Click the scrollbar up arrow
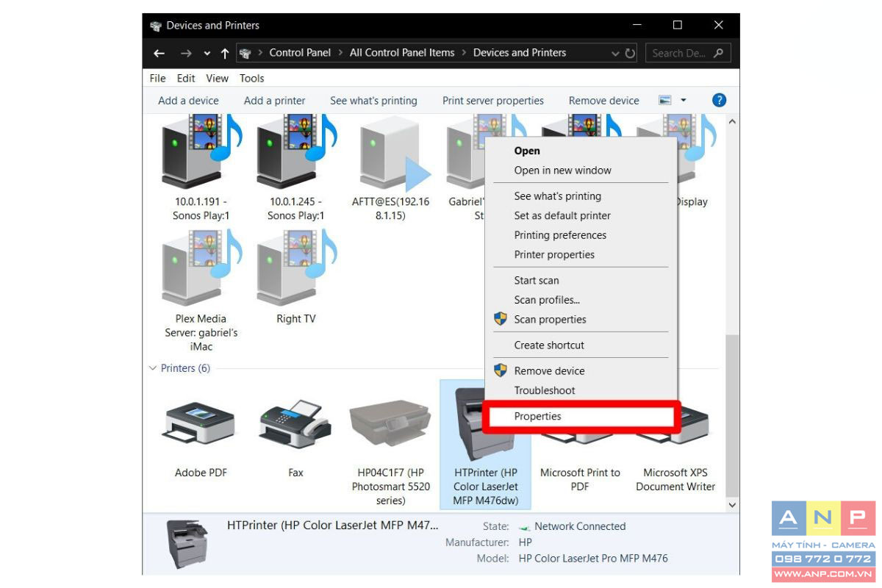 (732, 121)
